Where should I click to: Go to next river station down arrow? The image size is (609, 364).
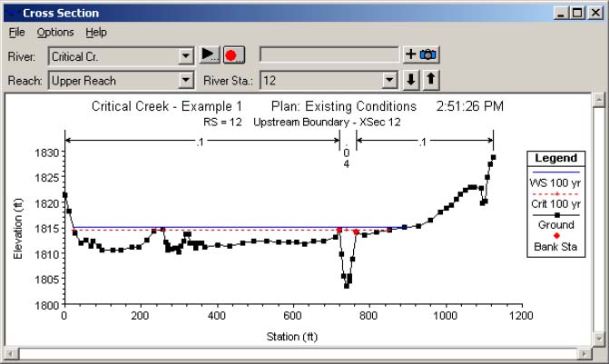tap(412, 79)
